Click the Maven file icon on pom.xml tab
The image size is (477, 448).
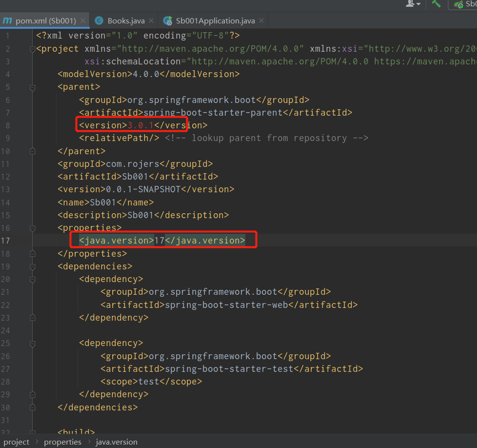pyautogui.click(x=7, y=20)
